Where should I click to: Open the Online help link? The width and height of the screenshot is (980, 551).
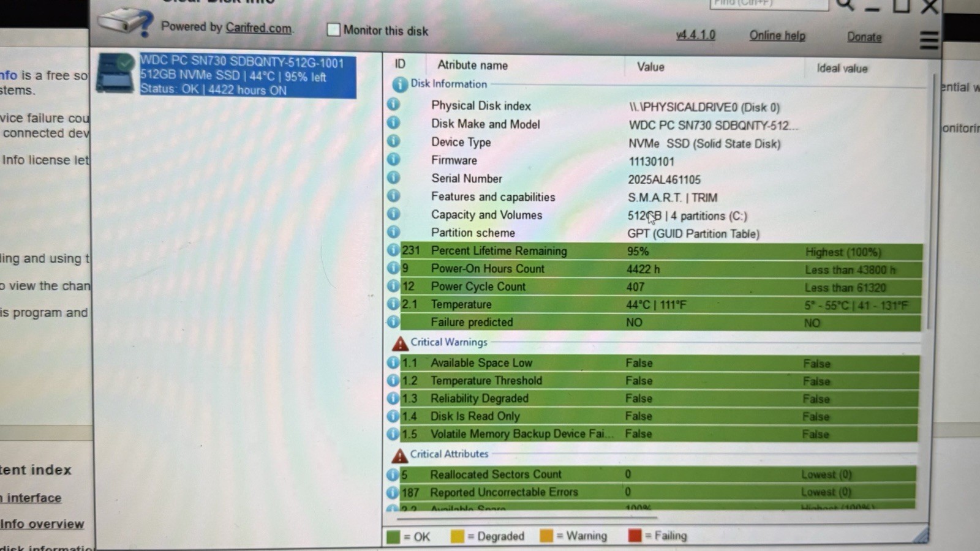click(x=777, y=36)
